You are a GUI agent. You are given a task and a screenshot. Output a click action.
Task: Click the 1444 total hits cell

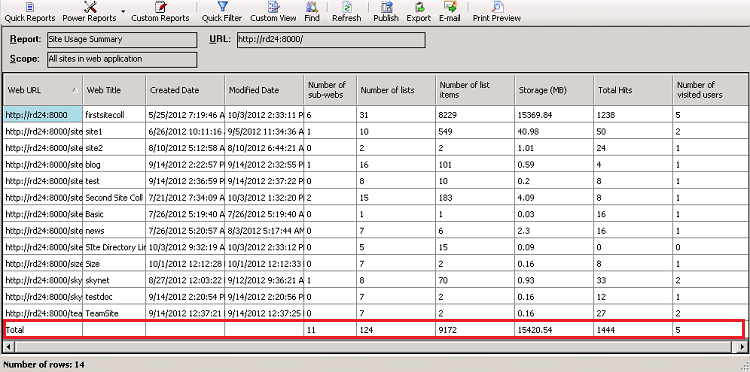coord(633,330)
